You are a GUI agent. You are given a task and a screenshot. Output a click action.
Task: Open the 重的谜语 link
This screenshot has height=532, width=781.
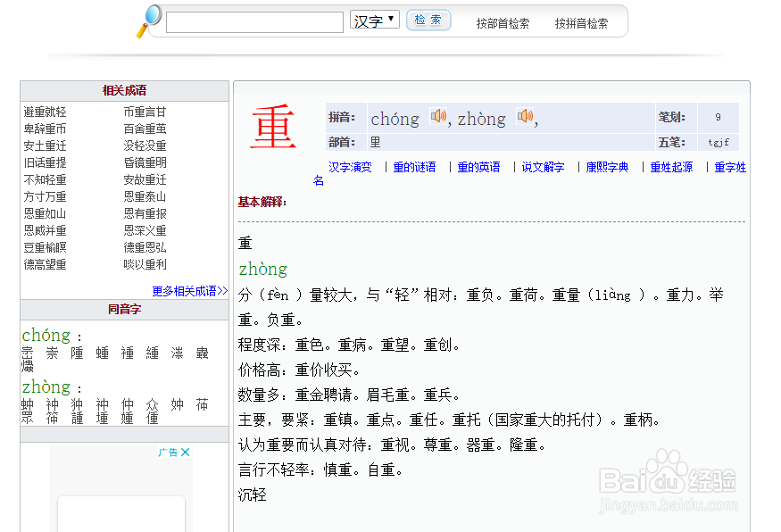(x=413, y=167)
